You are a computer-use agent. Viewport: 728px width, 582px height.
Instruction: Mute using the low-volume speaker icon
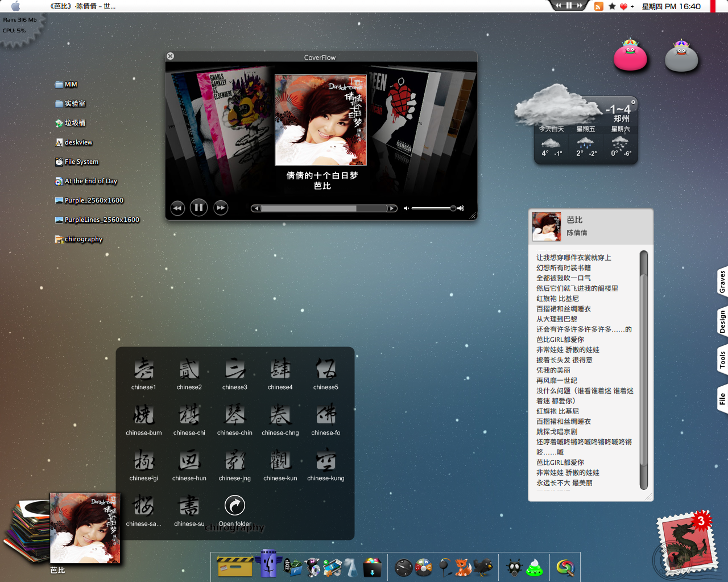click(x=406, y=208)
